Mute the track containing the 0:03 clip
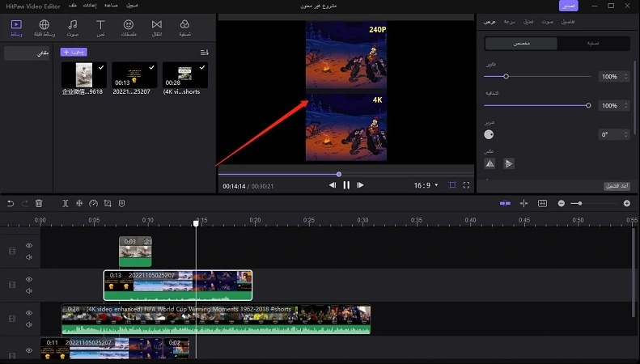Image resolution: width=640 pixels, height=364 pixels. click(x=29, y=257)
